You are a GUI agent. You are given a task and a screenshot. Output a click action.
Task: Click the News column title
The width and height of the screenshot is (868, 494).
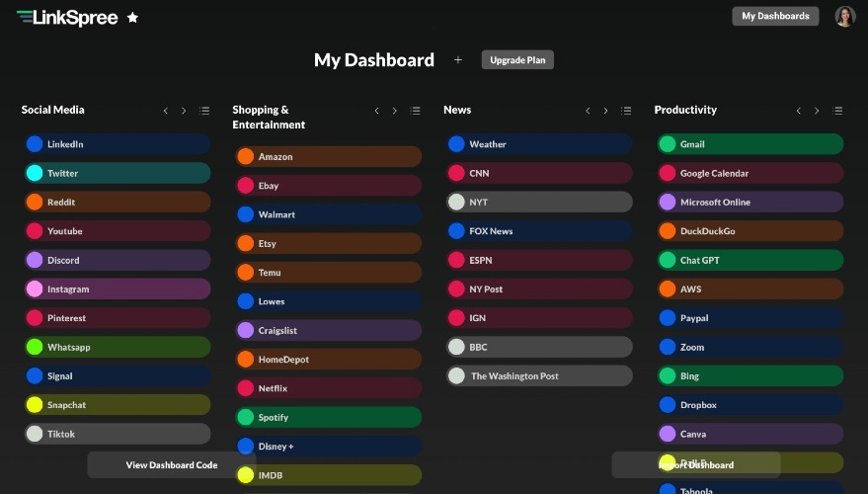point(457,110)
